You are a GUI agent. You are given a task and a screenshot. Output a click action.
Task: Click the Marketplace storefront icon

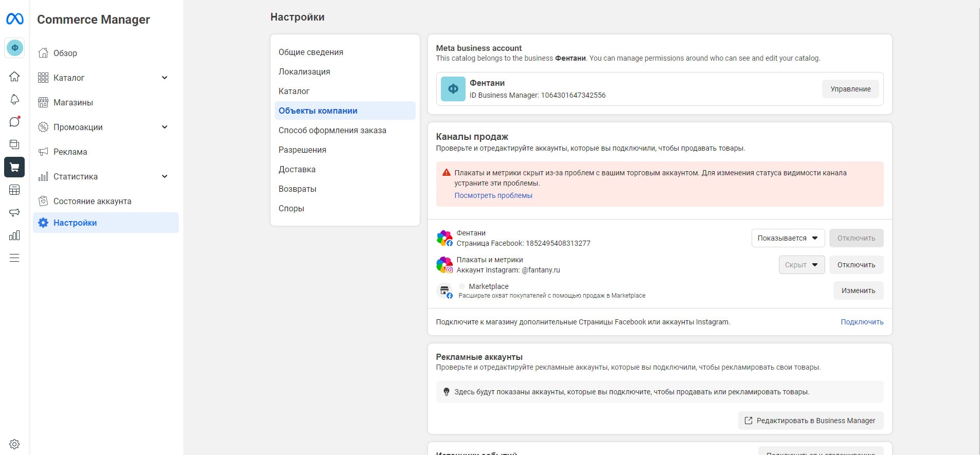coord(444,291)
